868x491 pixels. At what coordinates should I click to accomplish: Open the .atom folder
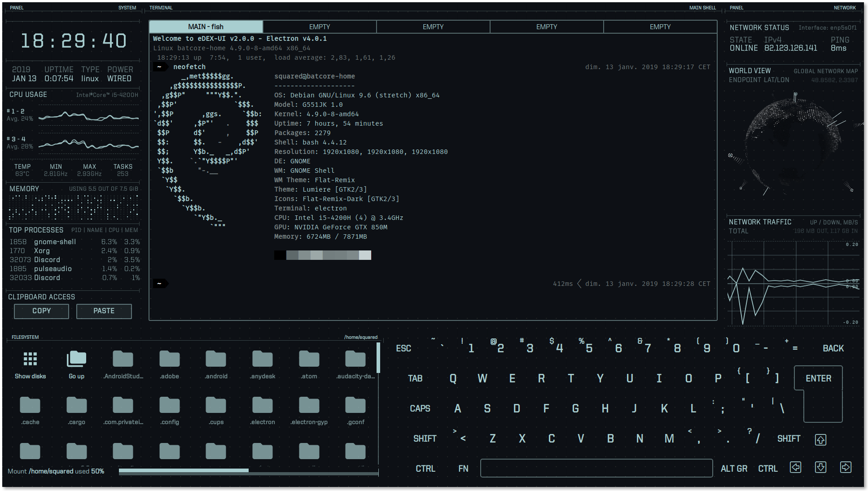[x=309, y=358]
